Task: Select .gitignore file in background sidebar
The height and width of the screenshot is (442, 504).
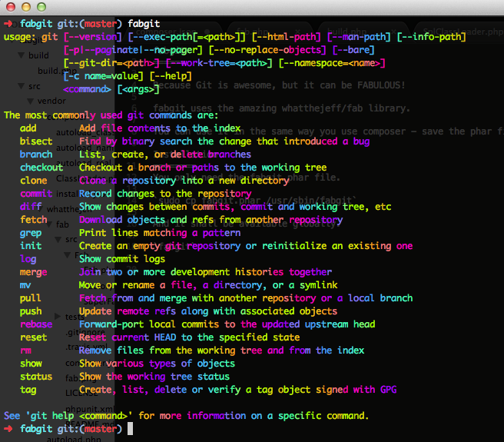Action: pyautogui.click(x=85, y=333)
